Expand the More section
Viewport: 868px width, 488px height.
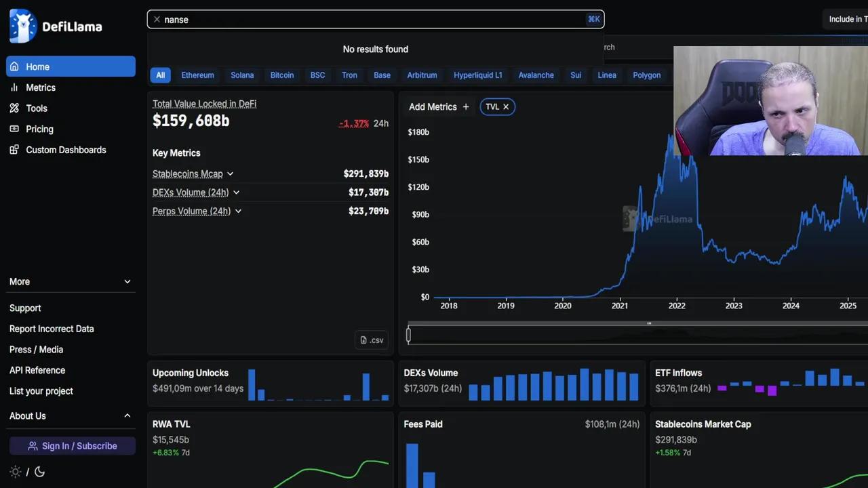[71, 281]
